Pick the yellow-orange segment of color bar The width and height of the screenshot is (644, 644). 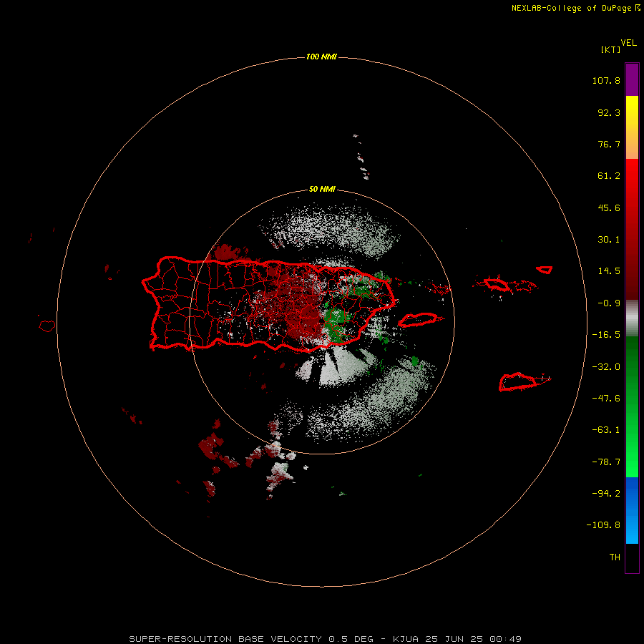coord(632,127)
